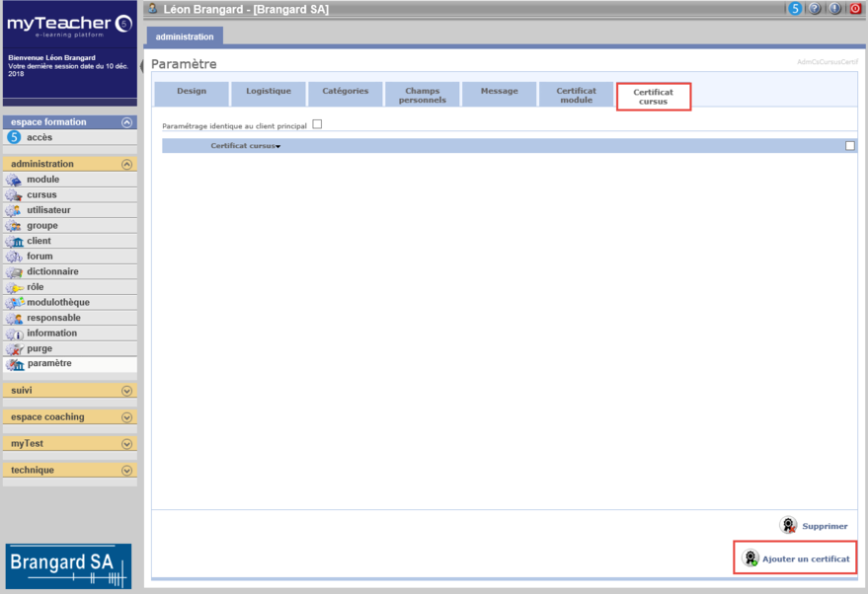The width and height of the screenshot is (868, 594).
Task: Select the rôle menu entry
Action: click(36, 287)
